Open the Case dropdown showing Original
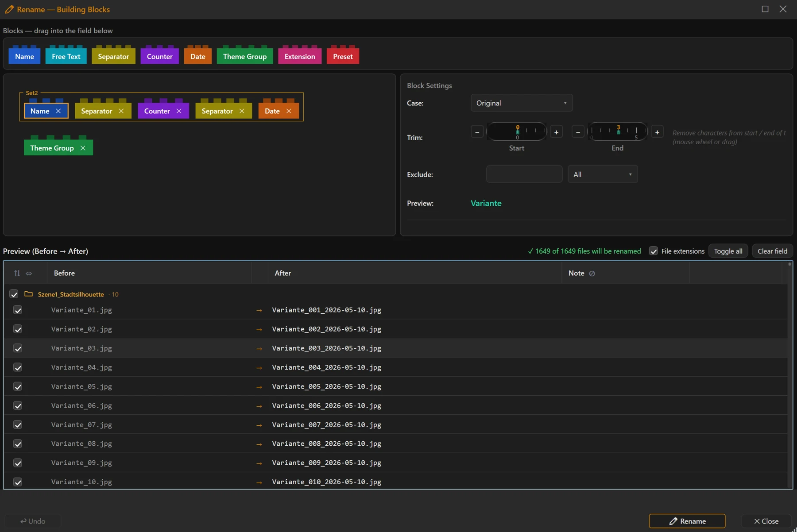The image size is (797, 532). click(522, 103)
